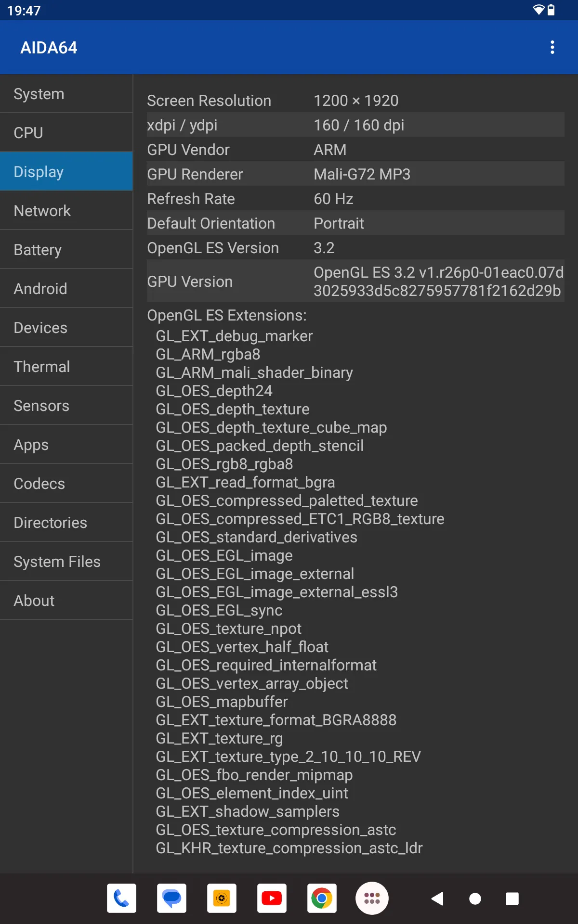Click the GL_EXT_texture_format_BGRA8888 extension
This screenshot has width=578, height=924.
[276, 720]
